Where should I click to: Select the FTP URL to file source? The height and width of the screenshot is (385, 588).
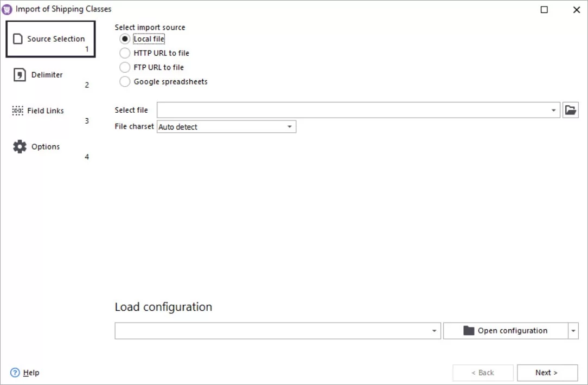pos(125,67)
